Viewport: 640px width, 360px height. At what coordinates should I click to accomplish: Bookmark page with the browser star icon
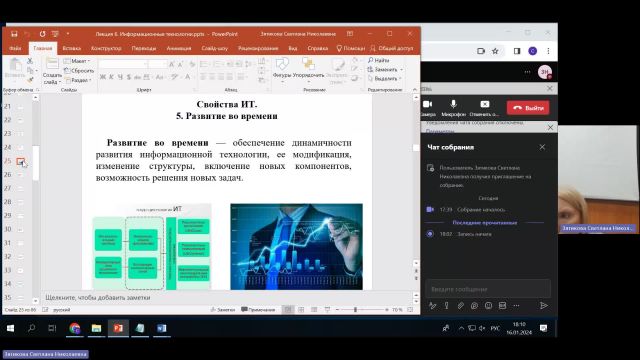[x=495, y=51]
